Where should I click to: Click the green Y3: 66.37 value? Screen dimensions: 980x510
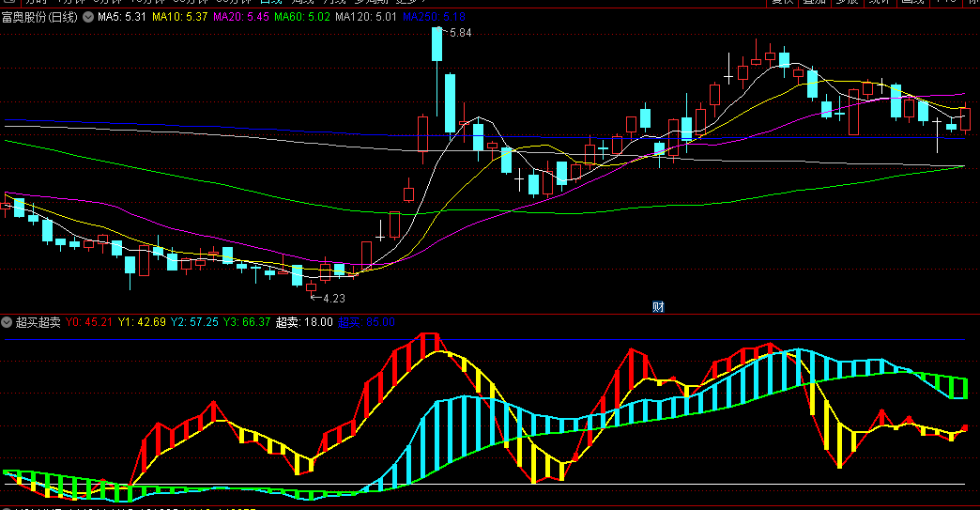[x=247, y=322]
